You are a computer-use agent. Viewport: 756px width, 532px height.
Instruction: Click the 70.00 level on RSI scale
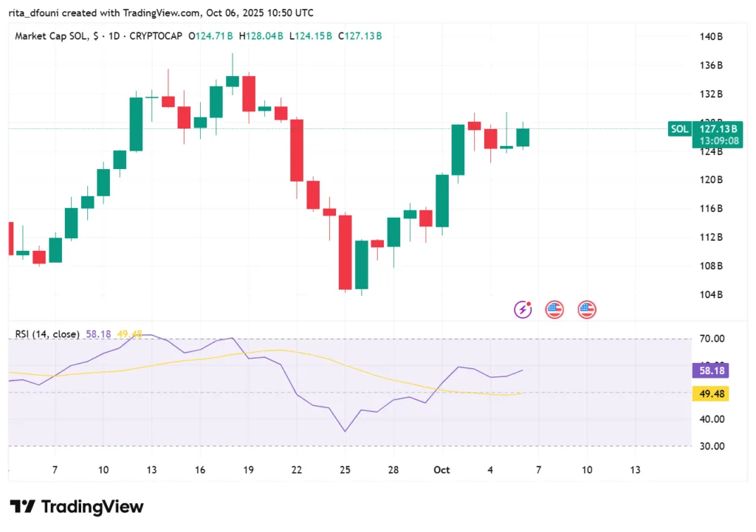pos(710,339)
